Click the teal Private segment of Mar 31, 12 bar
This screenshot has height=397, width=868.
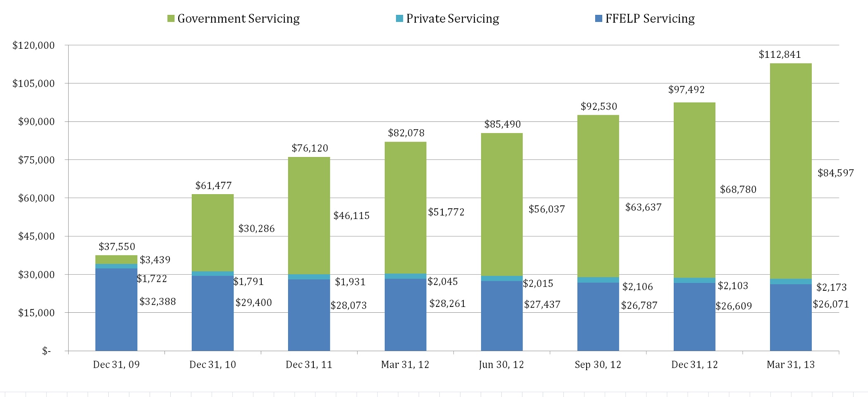tap(405, 276)
